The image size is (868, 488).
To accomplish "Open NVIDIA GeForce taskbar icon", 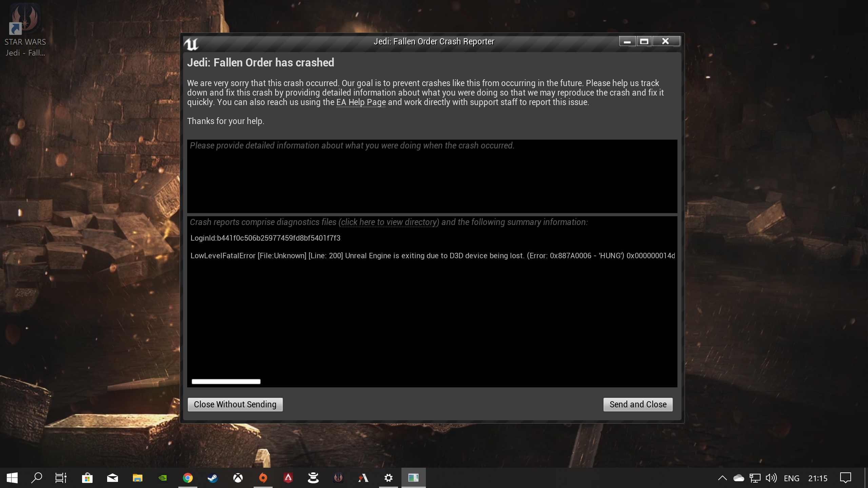I will tap(163, 478).
